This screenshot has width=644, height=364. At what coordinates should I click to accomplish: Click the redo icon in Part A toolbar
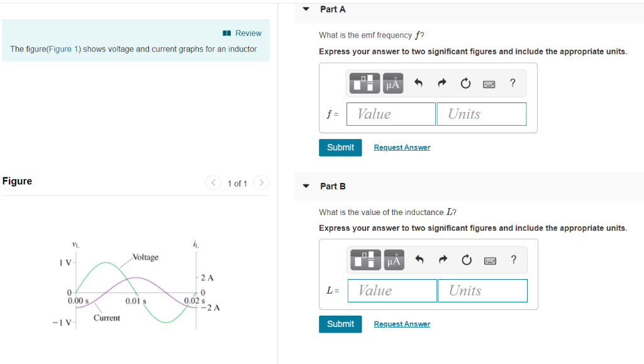(441, 82)
